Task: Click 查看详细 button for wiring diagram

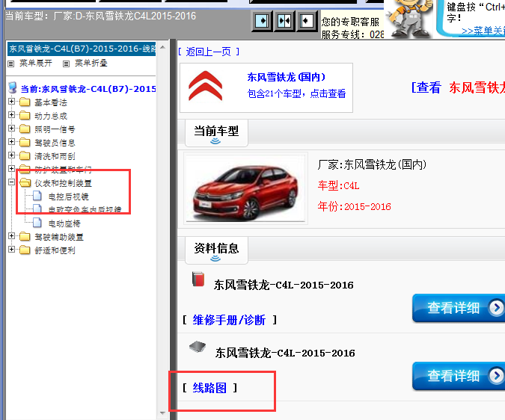Action: 459,376
